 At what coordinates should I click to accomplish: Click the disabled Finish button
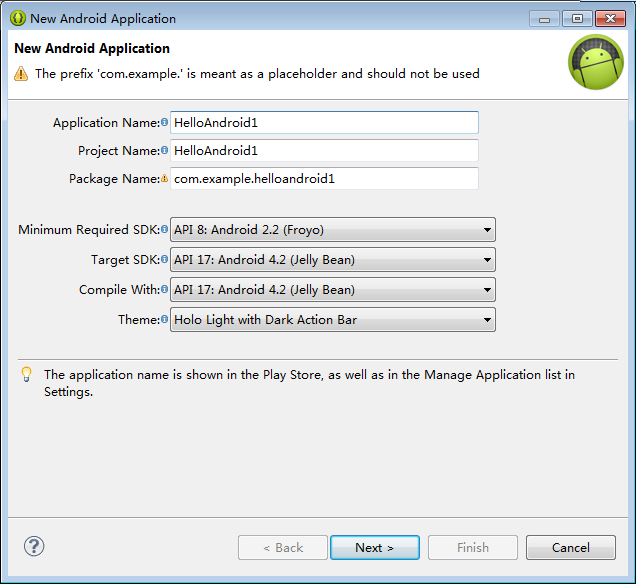coord(473,548)
